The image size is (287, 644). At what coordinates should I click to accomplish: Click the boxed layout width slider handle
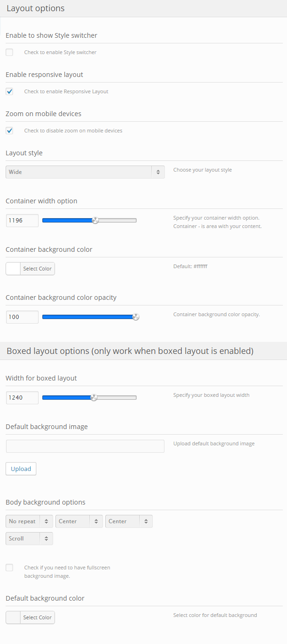[x=94, y=398]
